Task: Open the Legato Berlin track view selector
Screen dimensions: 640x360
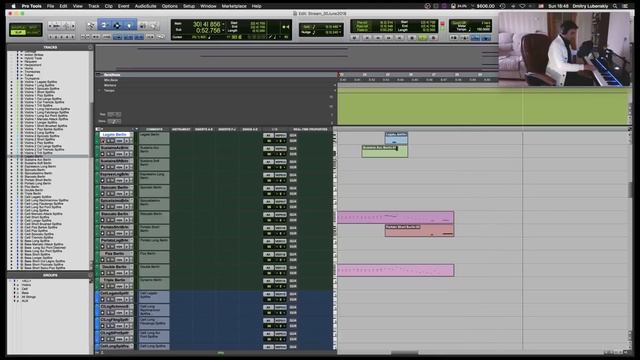Action: point(120,141)
